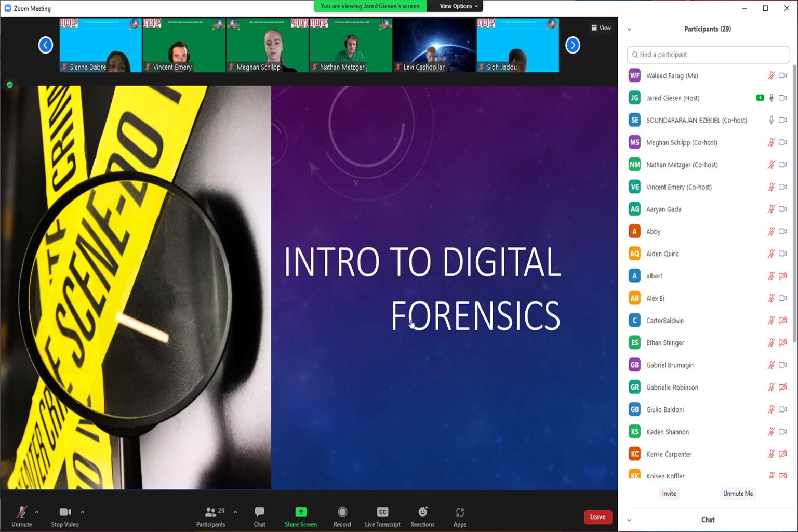Collapse the Participants panel chevron
The height and width of the screenshot is (532, 798).
tap(629, 30)
